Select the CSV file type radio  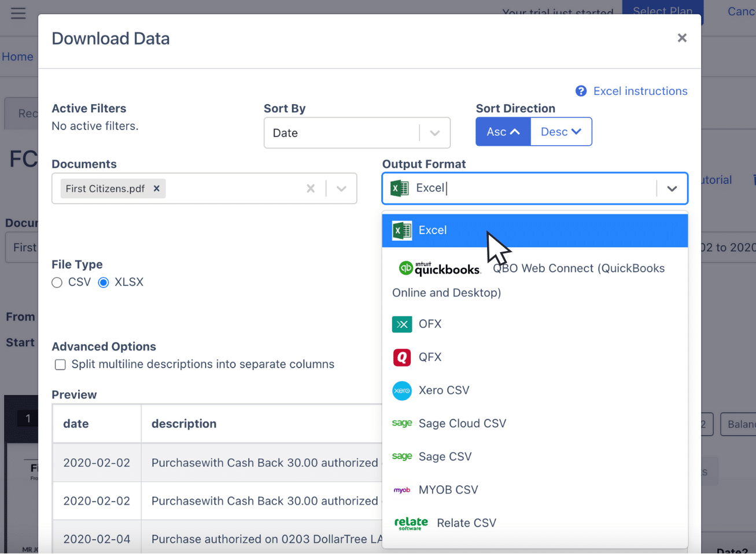pos(57,283)
